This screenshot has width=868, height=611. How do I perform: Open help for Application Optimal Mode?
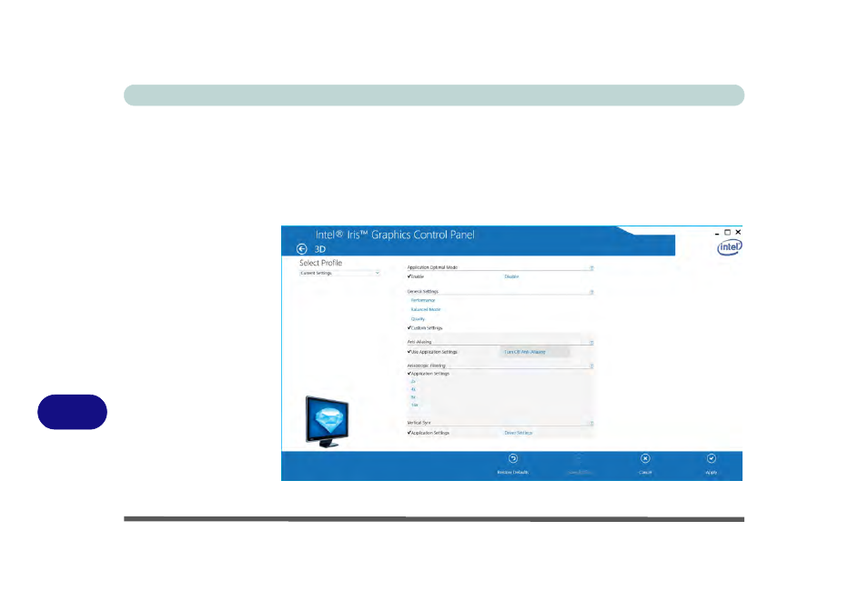coord(591,267)
